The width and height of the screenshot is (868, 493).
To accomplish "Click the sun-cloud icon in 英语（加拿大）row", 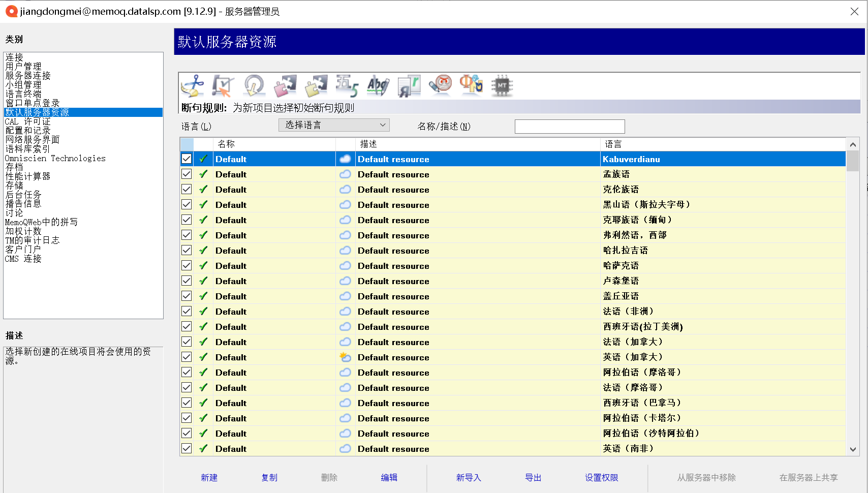I will (x=345, y=357).
